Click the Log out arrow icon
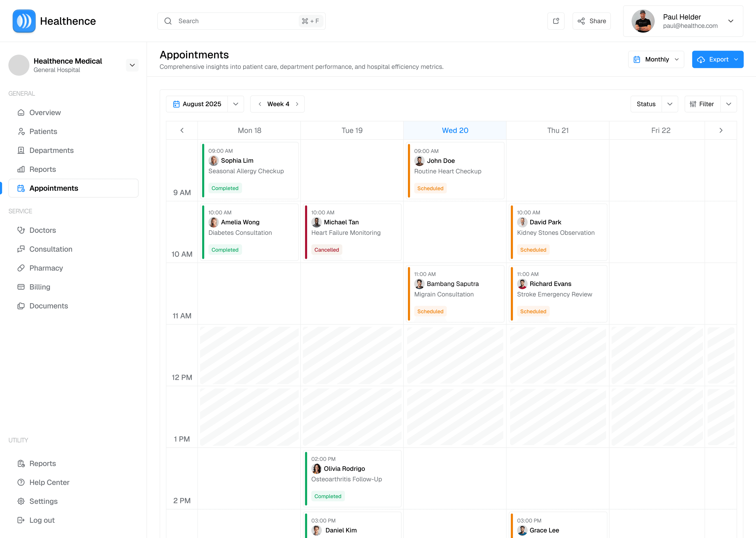The image size is (756, 538). (x=21, y=520)
